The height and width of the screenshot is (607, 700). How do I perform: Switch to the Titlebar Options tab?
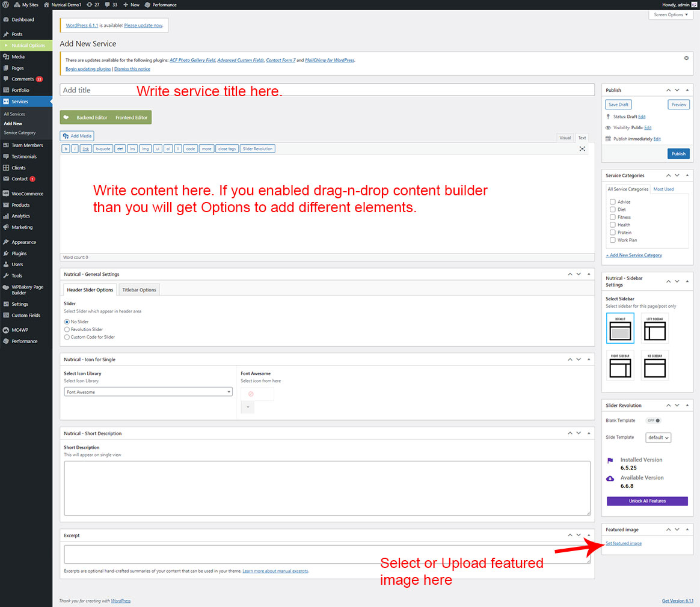(x=139, y=290)
